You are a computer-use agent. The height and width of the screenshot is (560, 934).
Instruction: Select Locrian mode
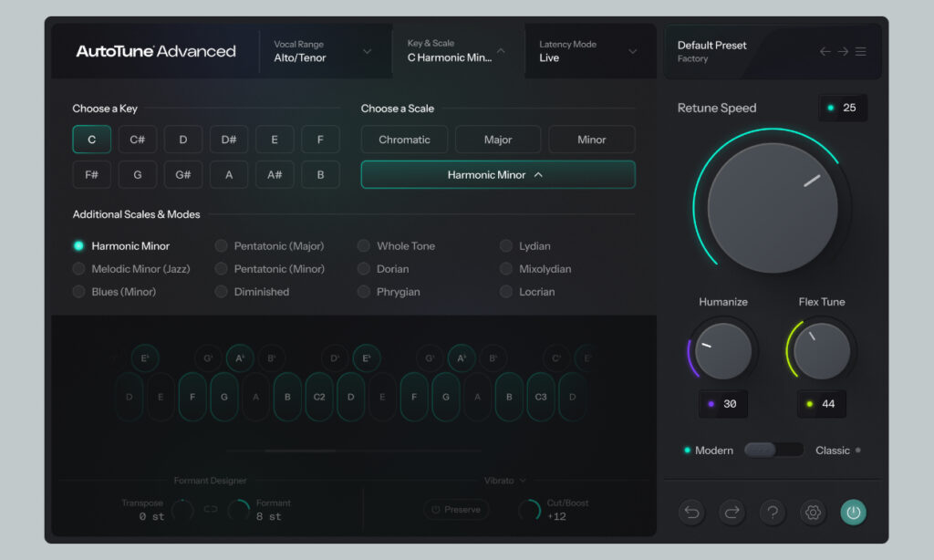[527, 292]
